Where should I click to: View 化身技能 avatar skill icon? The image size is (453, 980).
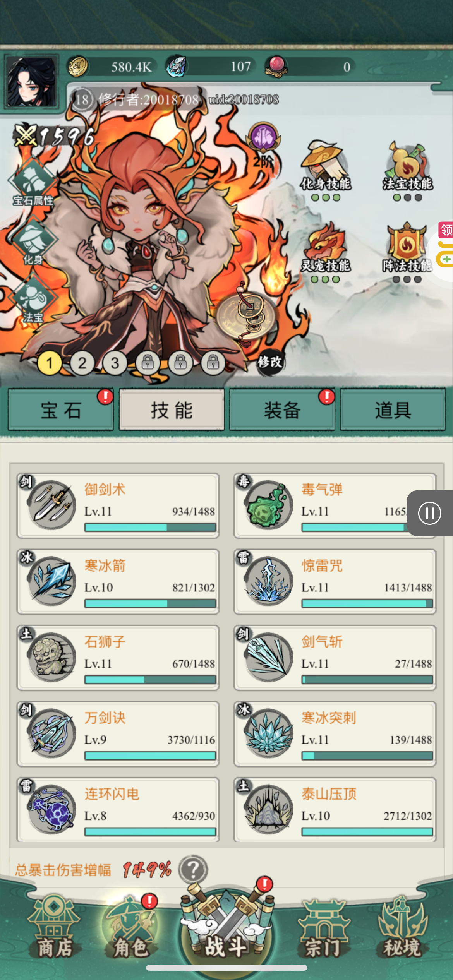point(326,171)
